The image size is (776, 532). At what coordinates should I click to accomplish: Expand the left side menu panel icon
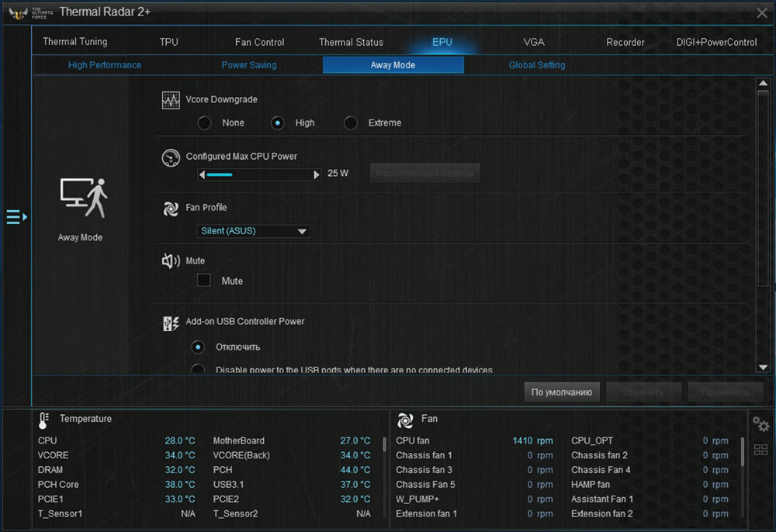tap(17, 216)
